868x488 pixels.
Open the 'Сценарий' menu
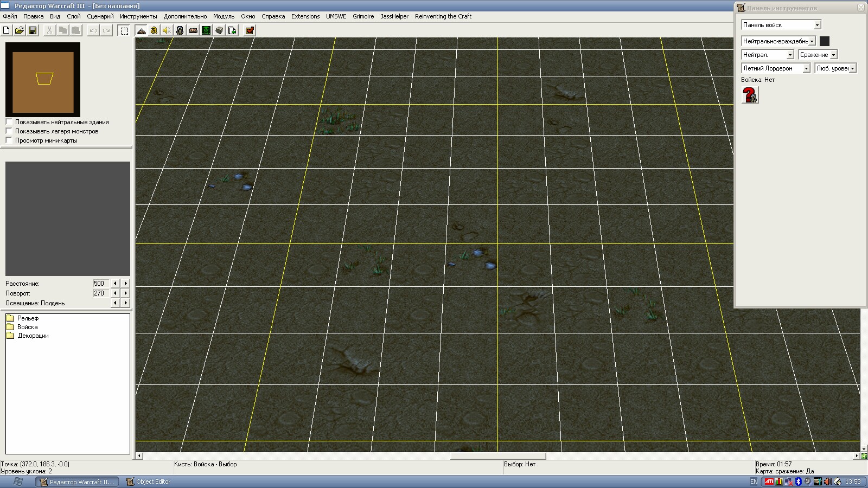[x=100, y=16]
